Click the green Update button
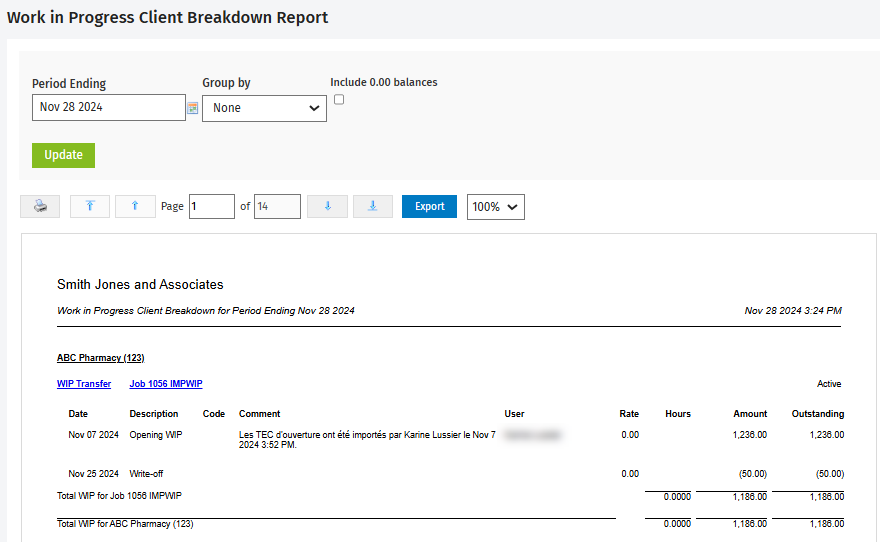Screen dimensions: 880x542 tap(63, 155)
